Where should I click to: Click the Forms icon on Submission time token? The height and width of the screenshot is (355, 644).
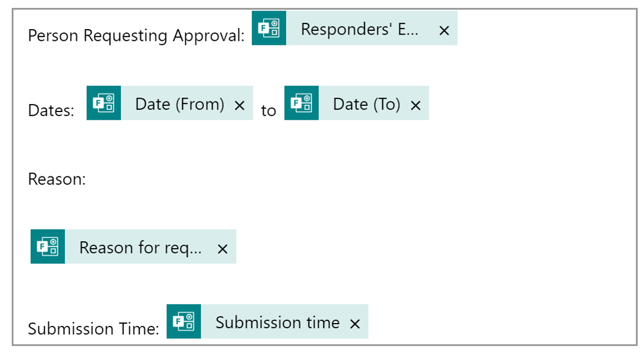point(184,321)
